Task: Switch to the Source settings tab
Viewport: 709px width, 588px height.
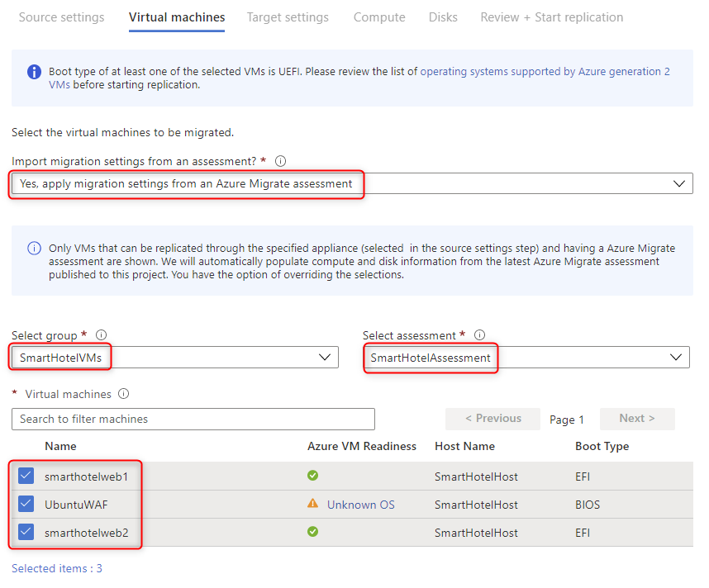Action: [x=61, y=17]
